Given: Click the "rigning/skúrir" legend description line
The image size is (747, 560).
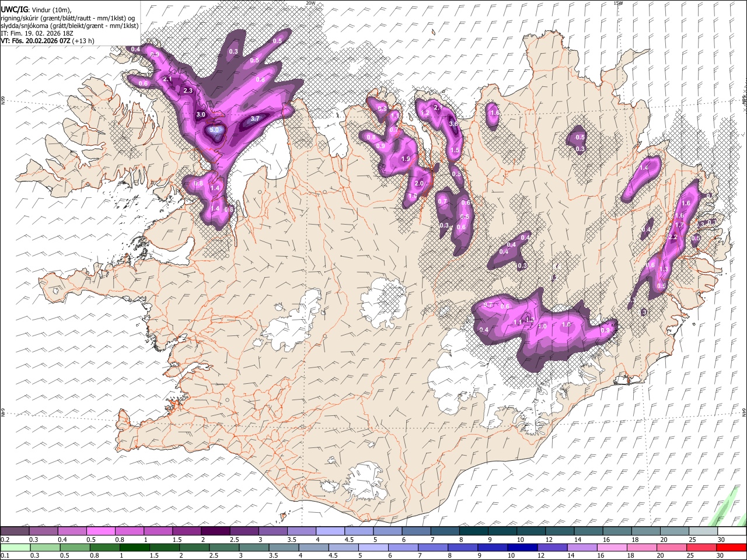Looking at the screenshot, I should (68, 18).
